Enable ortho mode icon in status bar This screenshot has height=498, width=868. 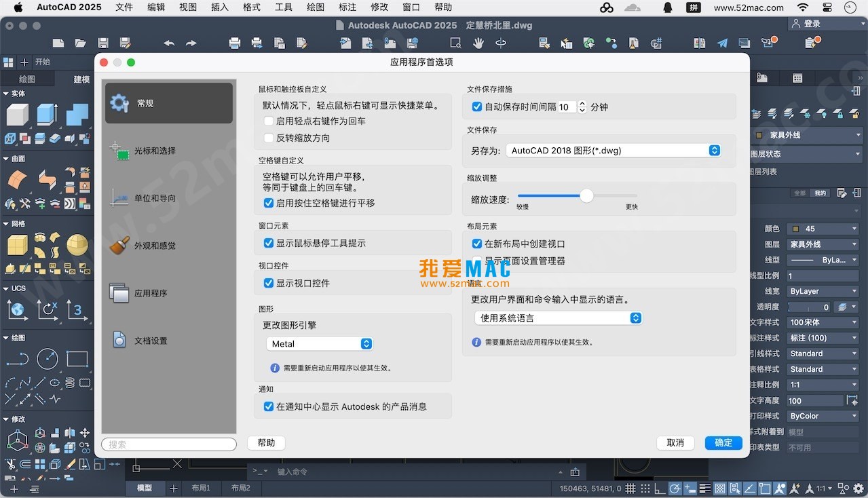point(659,488)
